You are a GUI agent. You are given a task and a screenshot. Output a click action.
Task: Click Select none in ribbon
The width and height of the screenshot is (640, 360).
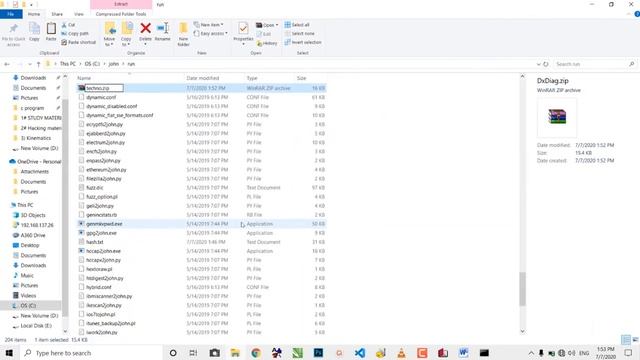(x=300, y=33)
